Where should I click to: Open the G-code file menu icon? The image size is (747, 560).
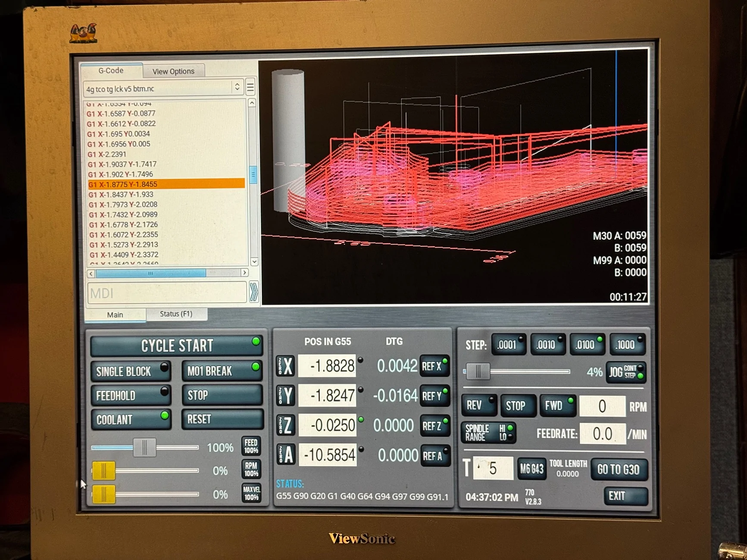pyautogui.click(x=250, y=87)
